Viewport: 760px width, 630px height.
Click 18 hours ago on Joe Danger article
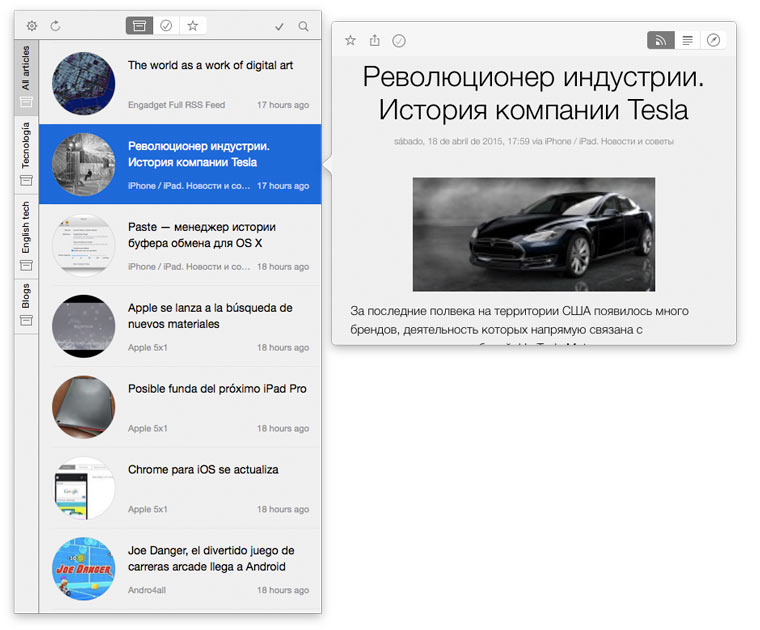click(x=283, y=590)
